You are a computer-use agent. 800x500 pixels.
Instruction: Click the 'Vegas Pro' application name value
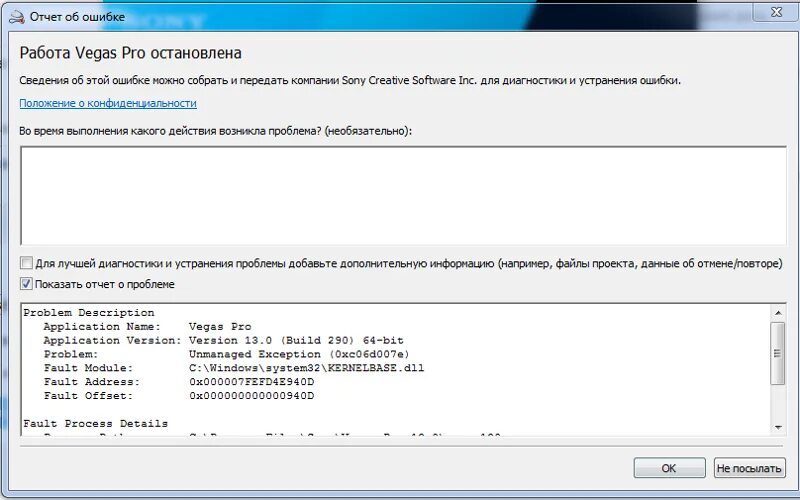[x=220, y=327]
